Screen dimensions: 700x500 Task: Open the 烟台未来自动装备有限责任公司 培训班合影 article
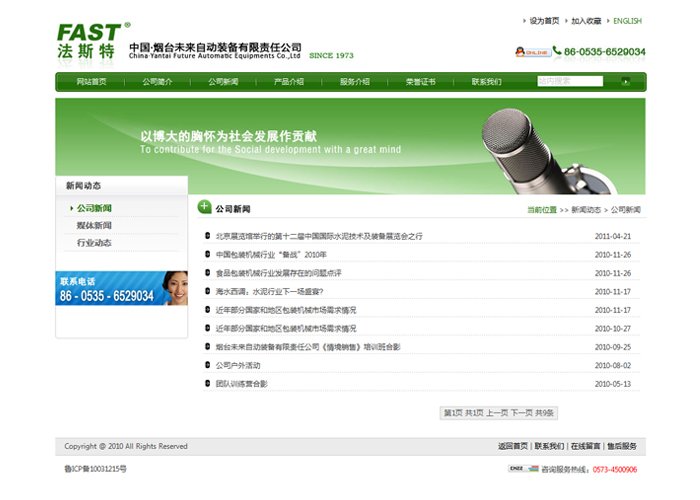[308, 347]
